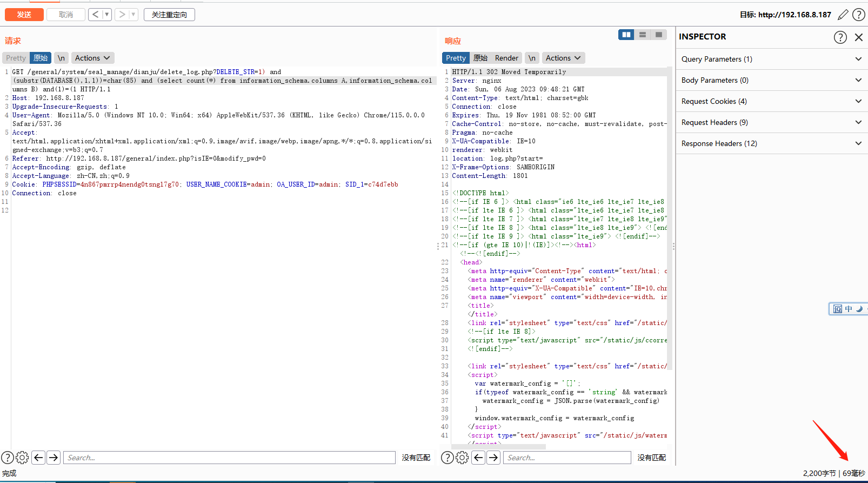868x483 pixels.
Task: Go to next match in response search
Action: coord(493,458)
